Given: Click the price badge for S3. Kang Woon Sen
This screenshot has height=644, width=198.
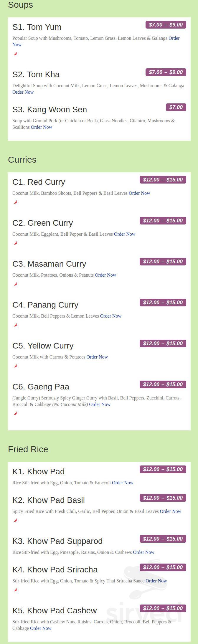Looking at the screenshot, I should tap(176, 107).
